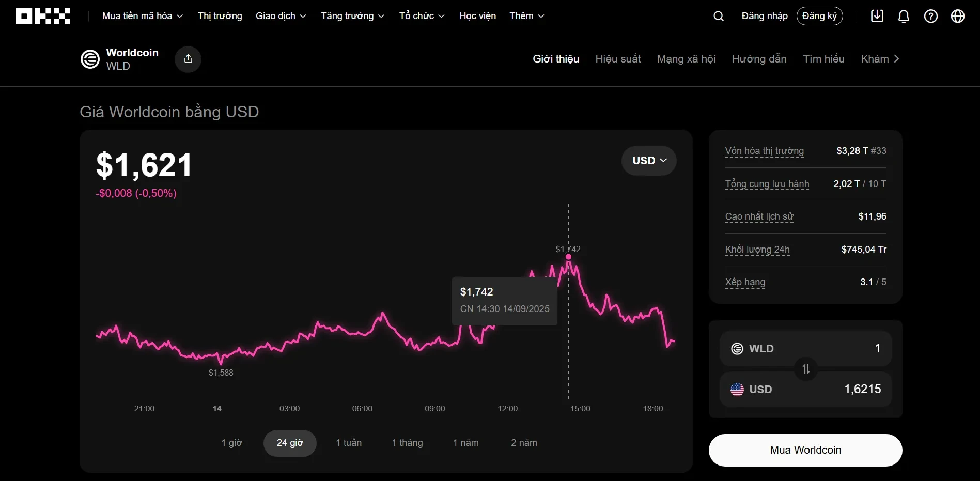Image resolution: width=980 pixels, height=481 pixels.
Task: Click the pink peak marker on chart
Action: [x=568, y=257]
